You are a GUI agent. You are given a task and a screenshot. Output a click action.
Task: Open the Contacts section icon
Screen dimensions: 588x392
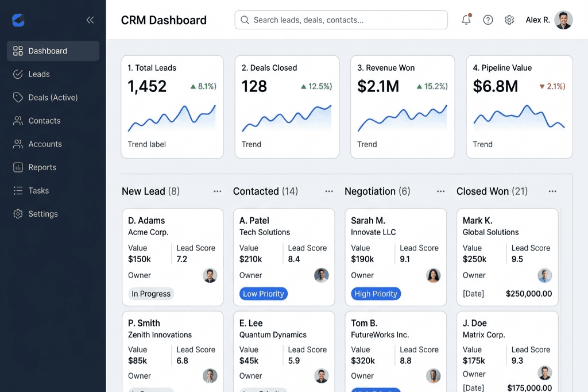(17, 121)
